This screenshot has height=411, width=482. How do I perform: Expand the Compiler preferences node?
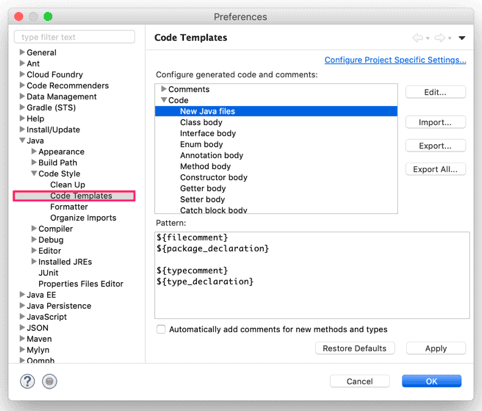(34, 228)
